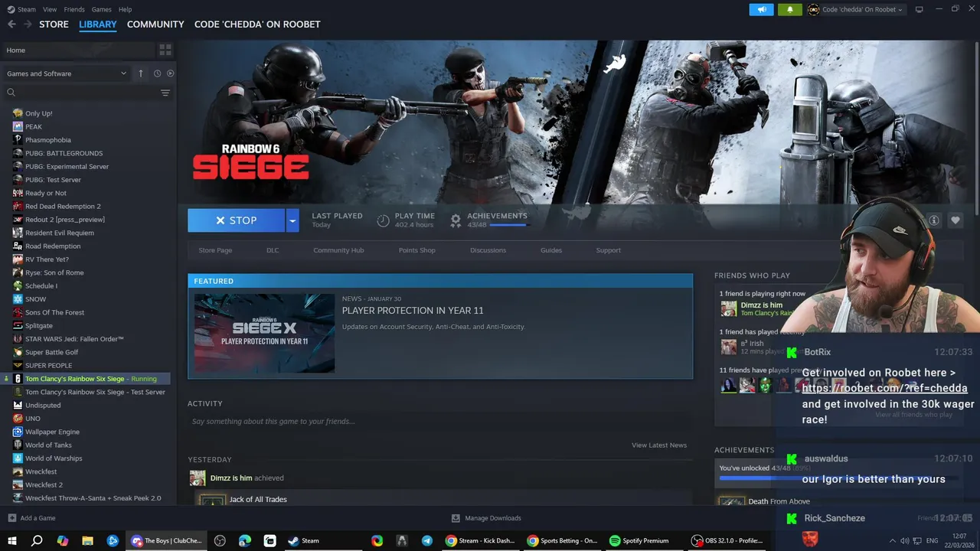The width and height of the screenshot is (980, 551).
Task: Select World of Warships in the list
Action: pos(54,458)
